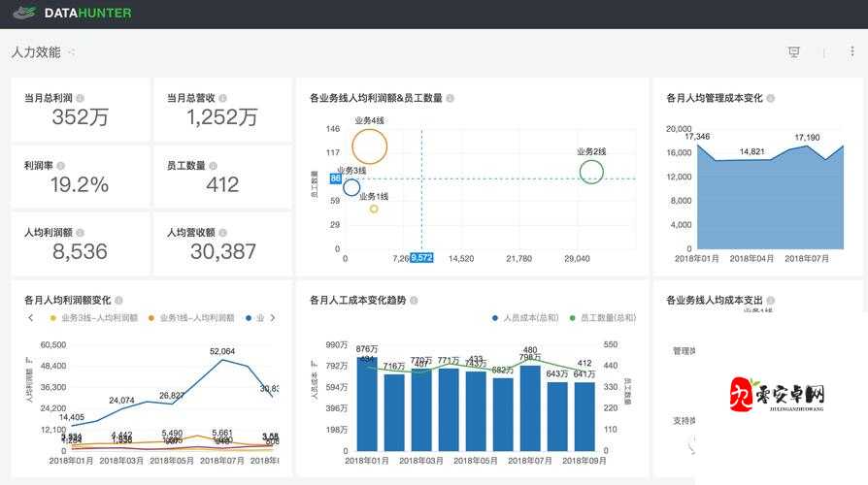The width and height of the screenshot is (868, 485).
Task: Click info icon next to 当月总利润
Action: coord(80,98)
